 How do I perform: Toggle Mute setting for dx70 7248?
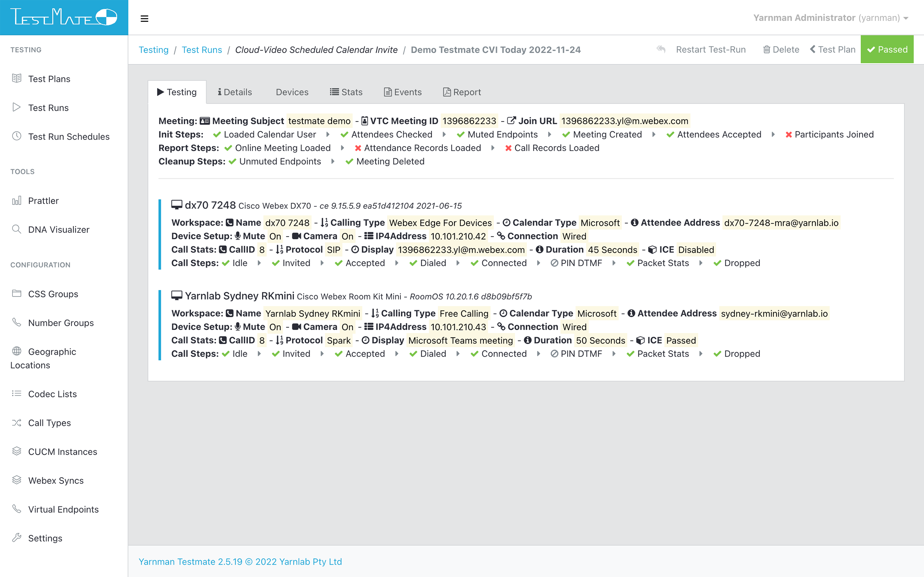[275, 236]
